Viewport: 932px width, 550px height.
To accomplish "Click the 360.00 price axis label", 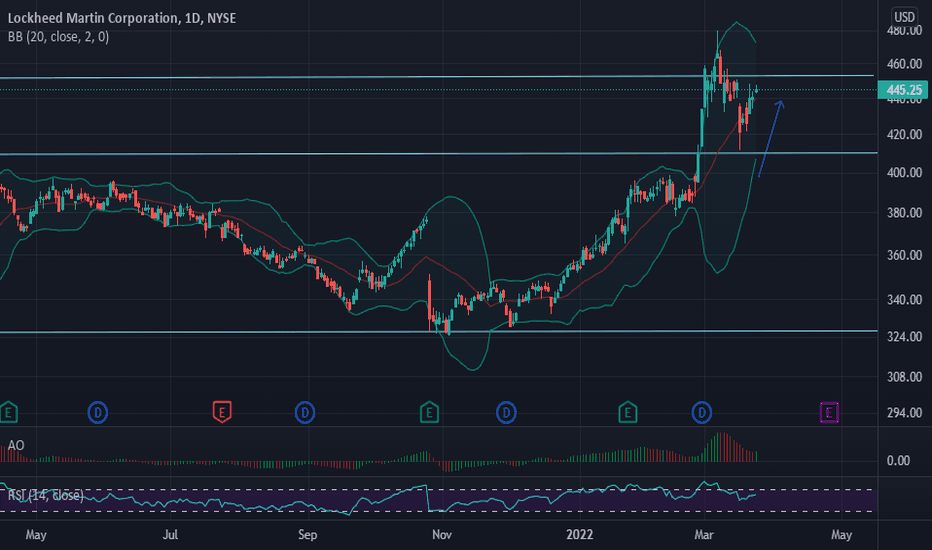I will [904, 255].
